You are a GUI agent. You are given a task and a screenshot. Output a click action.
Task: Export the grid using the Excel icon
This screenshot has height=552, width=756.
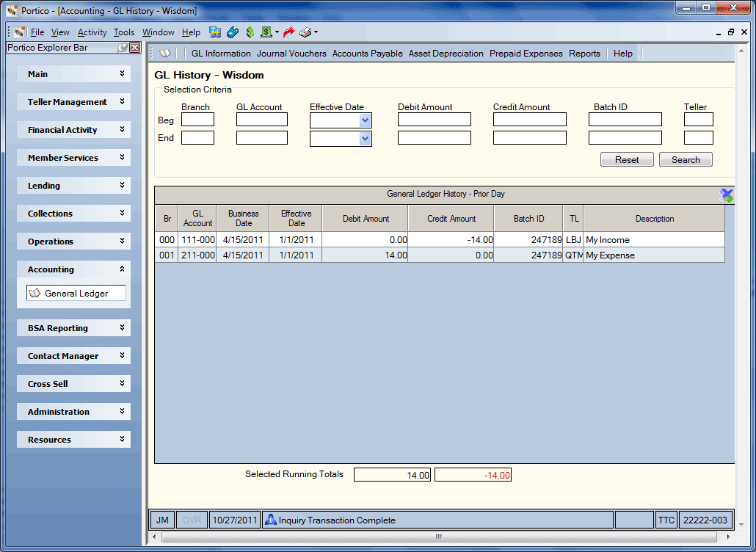point(726,195)
